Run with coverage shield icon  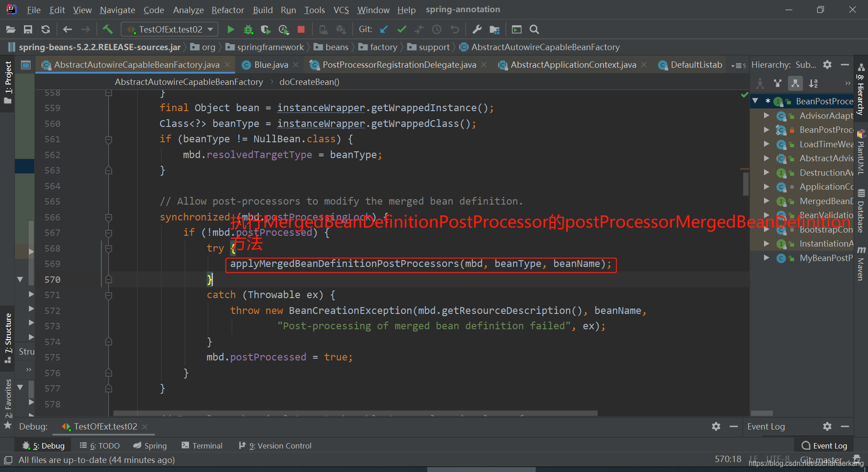[x=266, y=29]
